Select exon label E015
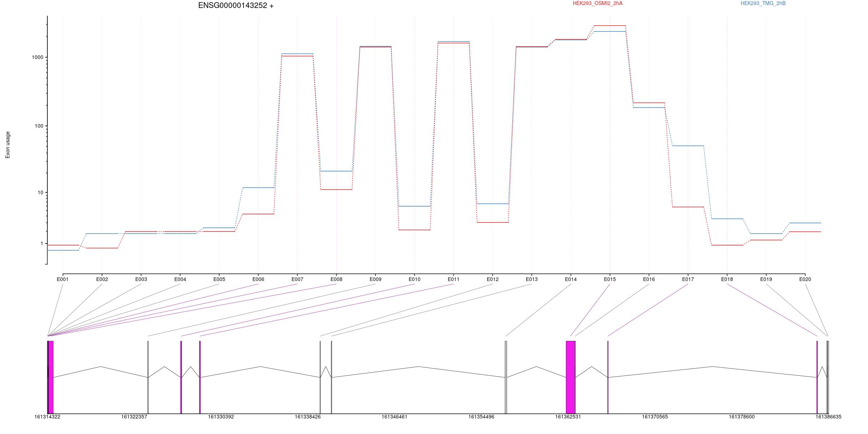This screenshot has width=868, height=434. pos(610,279)
